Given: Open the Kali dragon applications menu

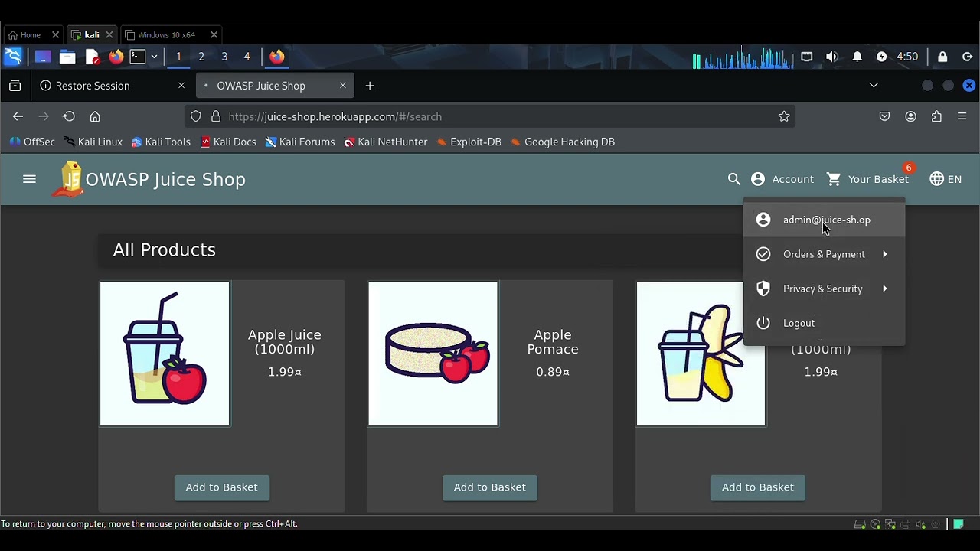Looking at the screenshot, I should (x=13, y=57).
